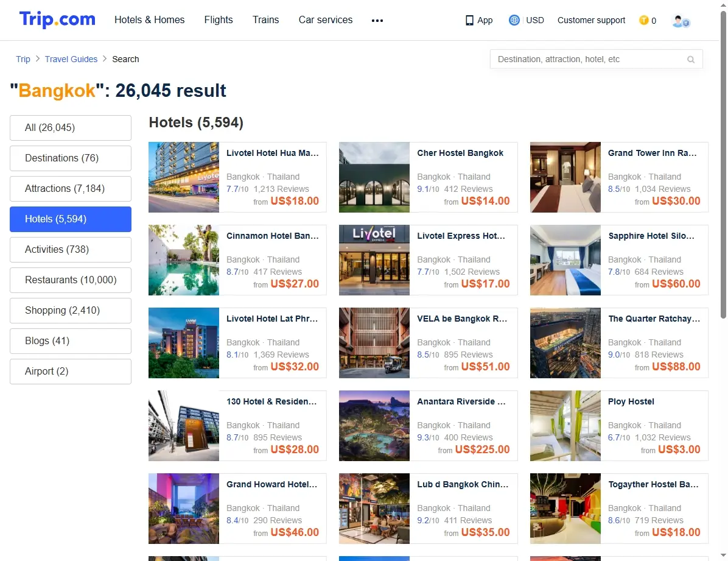The width and height of the screenshot is (728, 561).
Task: Open Anantara Riverside thumbnail
Action: point(374,426)
